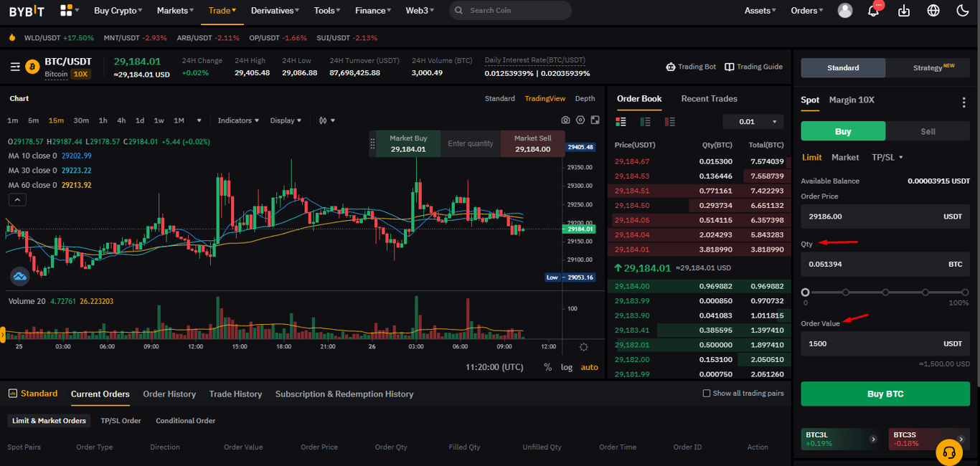The width and height of the screenshot is (980, 466).
Task: Toggle dark mode with the moon icon
Action: 962,11
